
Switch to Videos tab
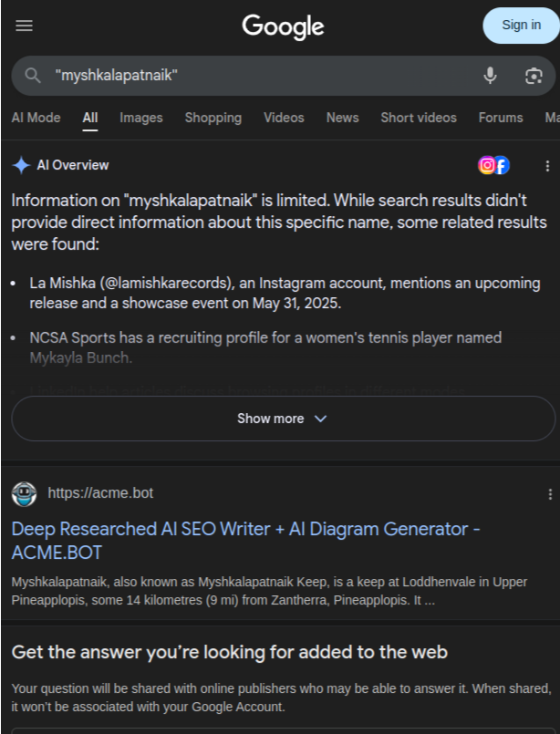[284, 118]
